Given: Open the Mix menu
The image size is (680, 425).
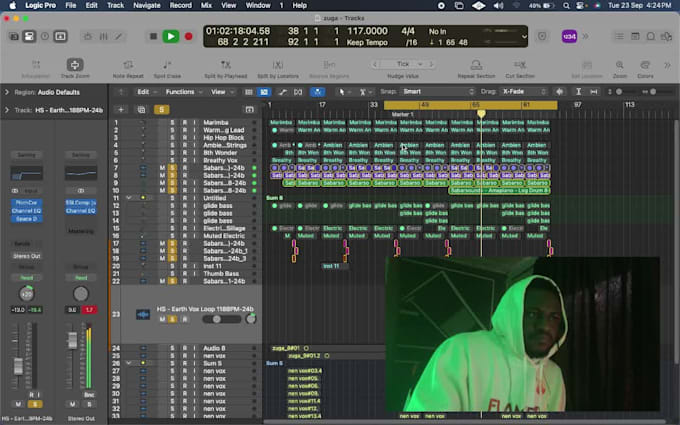Looking at the screenshot, I should coord(206,6).
